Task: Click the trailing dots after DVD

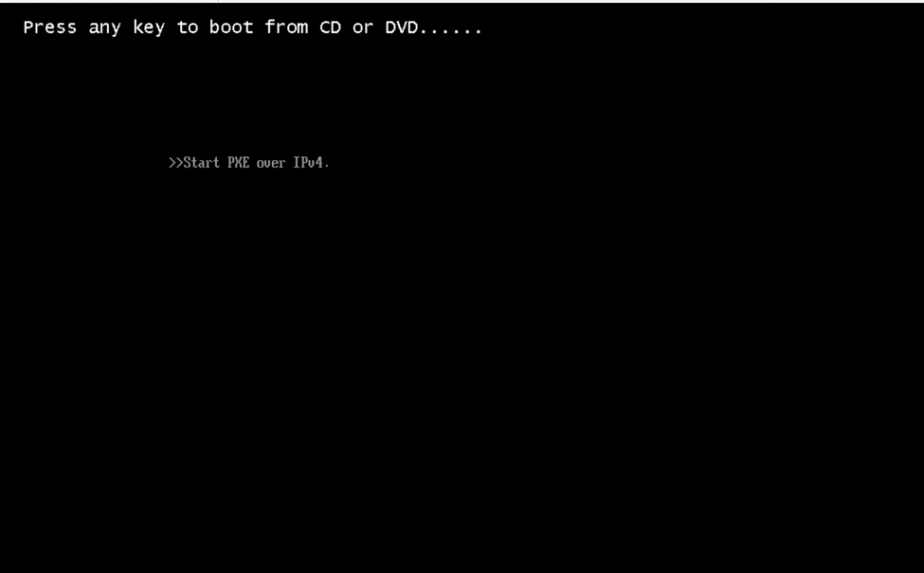Action: (x=450, y=31)
